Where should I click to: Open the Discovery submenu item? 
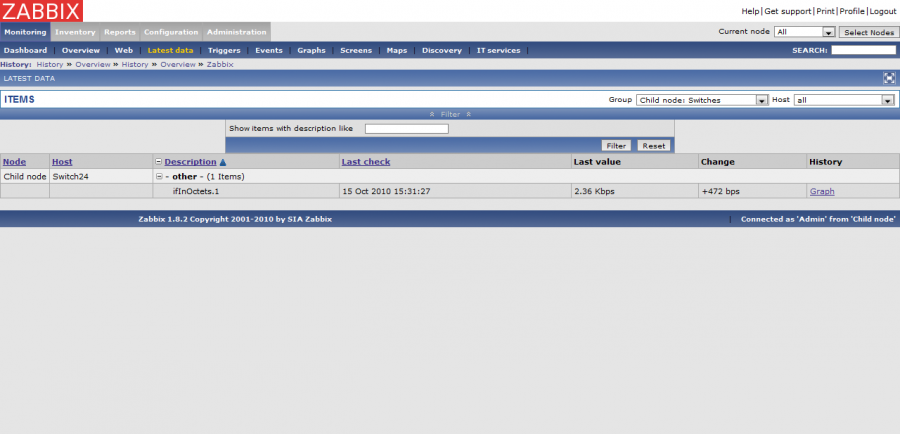point(441,51)
